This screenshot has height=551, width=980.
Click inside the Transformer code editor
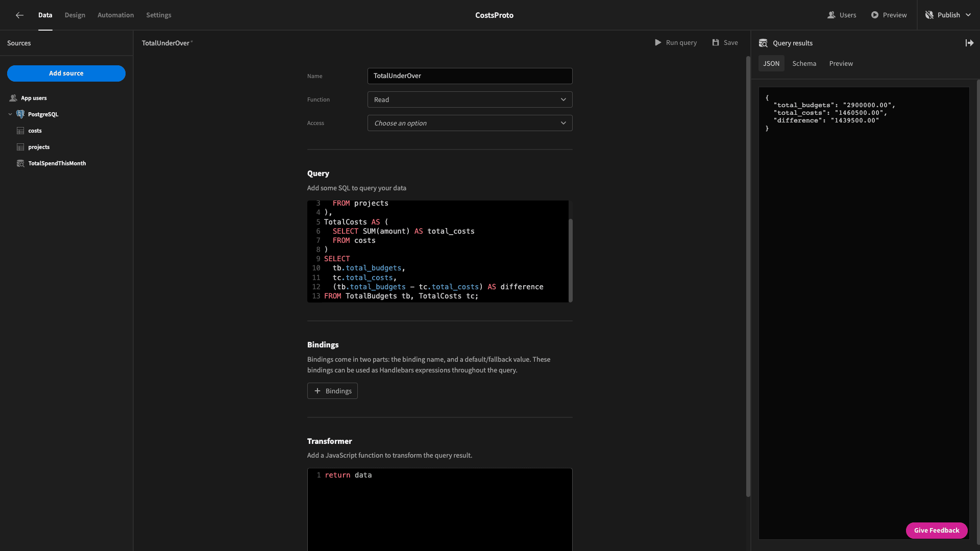[439, 509]
